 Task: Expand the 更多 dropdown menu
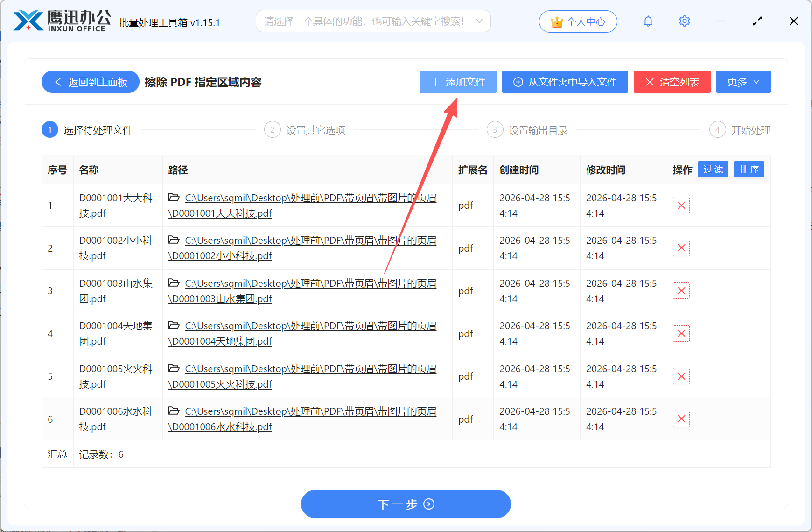(743, 82)
